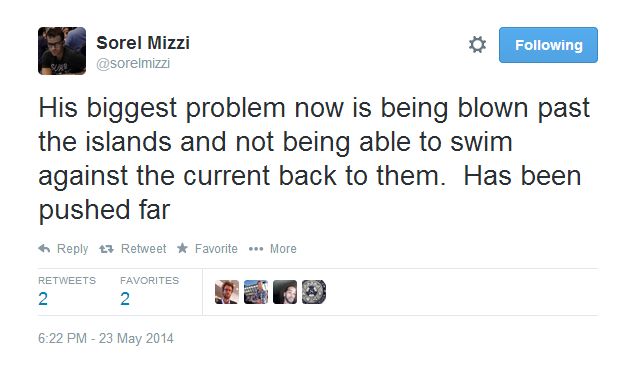Image resolution: width=631 pixels, height=372 pixels.
Task: Open the More options label
Action: (x=283, y=249)
